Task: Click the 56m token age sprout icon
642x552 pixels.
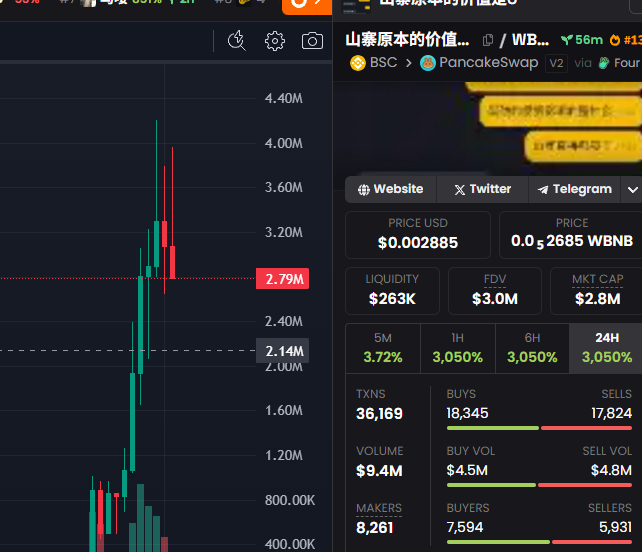Action: click(x=567, y=40)
